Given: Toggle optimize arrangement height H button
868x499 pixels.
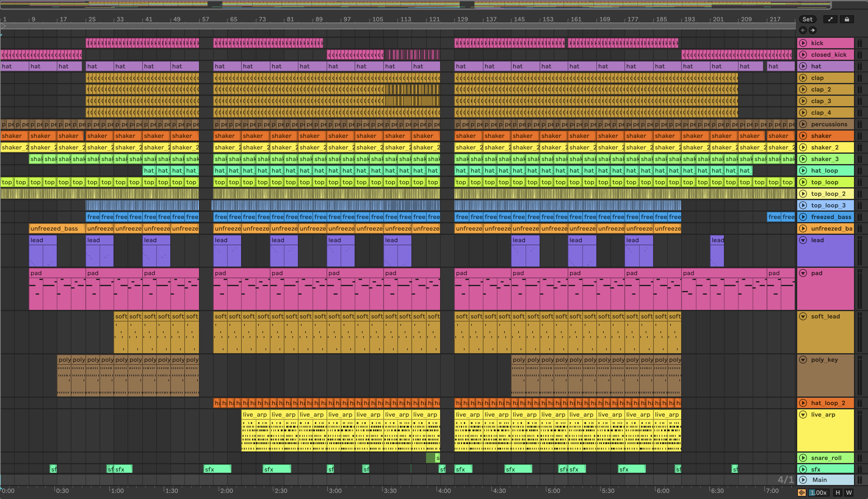Looking at the screenshot, I should tap(838, 493).
